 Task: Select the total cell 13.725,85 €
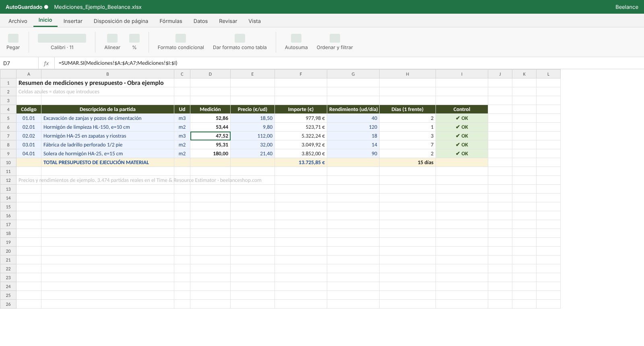pyautogui.click(x=301, y=163)
